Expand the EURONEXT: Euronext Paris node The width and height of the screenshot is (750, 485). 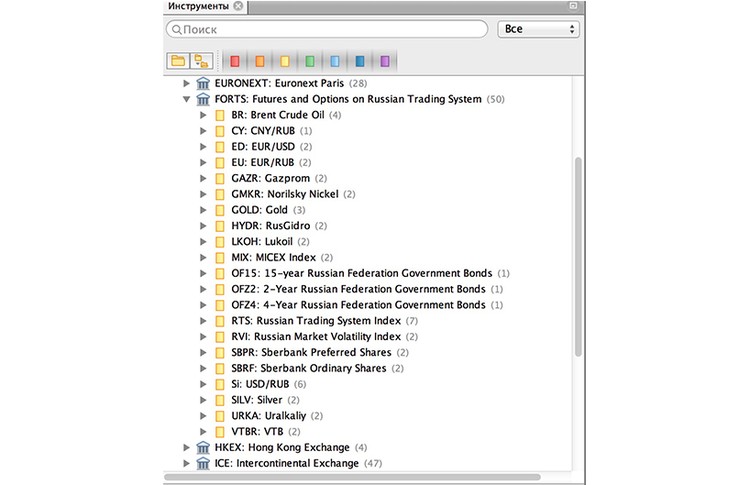tap(187, 83)
